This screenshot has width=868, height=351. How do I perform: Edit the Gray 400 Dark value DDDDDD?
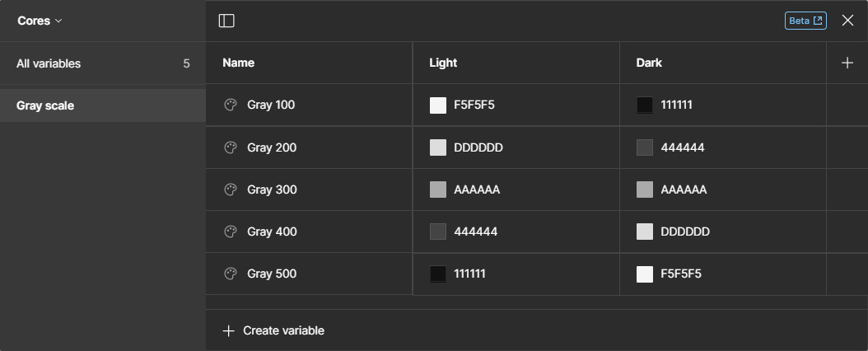(685, 232)
